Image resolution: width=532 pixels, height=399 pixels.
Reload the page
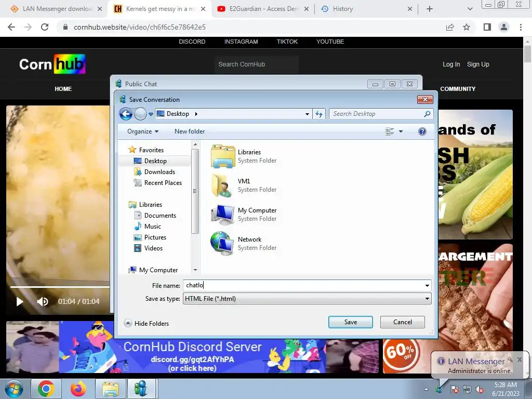(45, 27)
